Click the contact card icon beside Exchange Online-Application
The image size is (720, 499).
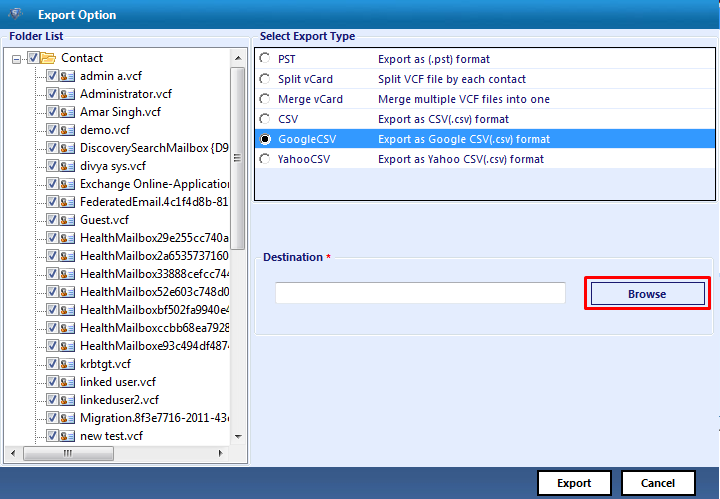(x=67, y=184)
